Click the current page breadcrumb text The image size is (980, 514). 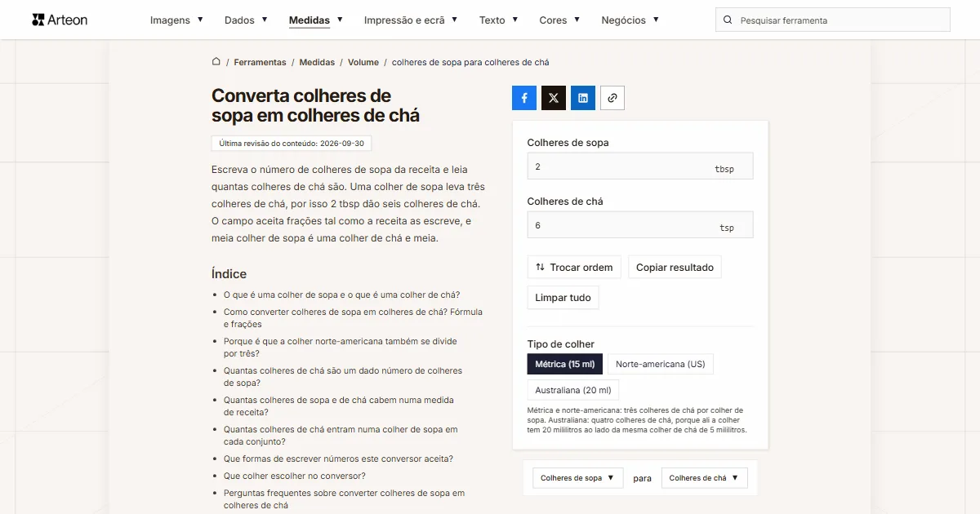tap(470, 62)
